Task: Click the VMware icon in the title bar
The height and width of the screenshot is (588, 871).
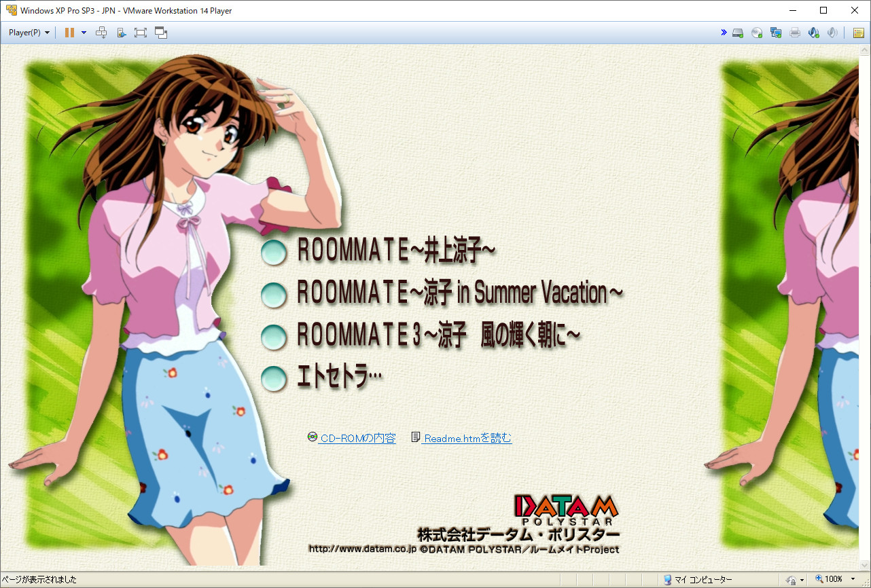Action: coord(11,10)
